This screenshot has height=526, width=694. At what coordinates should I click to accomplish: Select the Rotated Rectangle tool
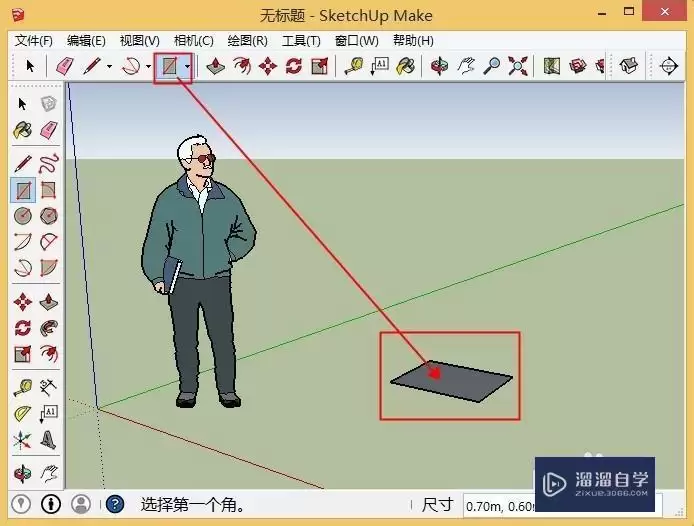click(x=48, y=190)
